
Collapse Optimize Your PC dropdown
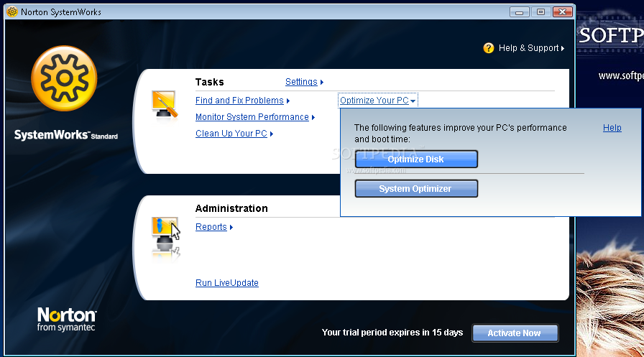point(378,101)
